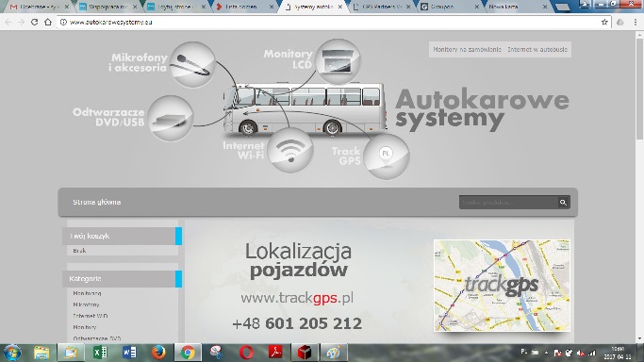Screen dimensions: 644x362
Task: Click the Wi-Fi signal circle icon
Action: pos(290,150)
